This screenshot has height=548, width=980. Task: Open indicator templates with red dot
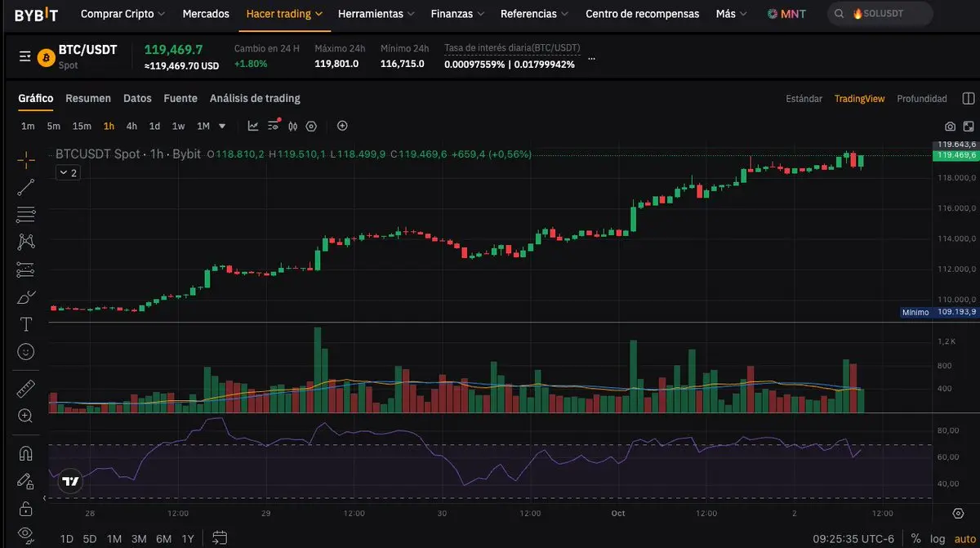click(274, 126)
